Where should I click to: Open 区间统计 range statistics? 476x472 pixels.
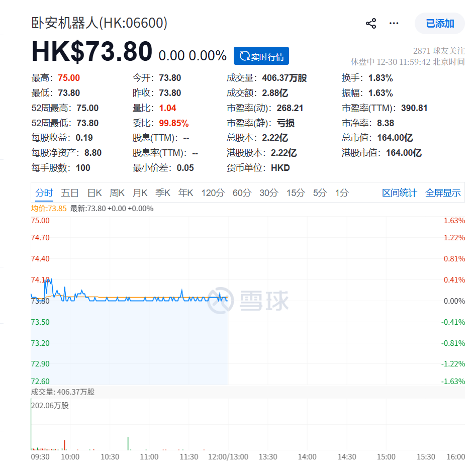[400, 193]
